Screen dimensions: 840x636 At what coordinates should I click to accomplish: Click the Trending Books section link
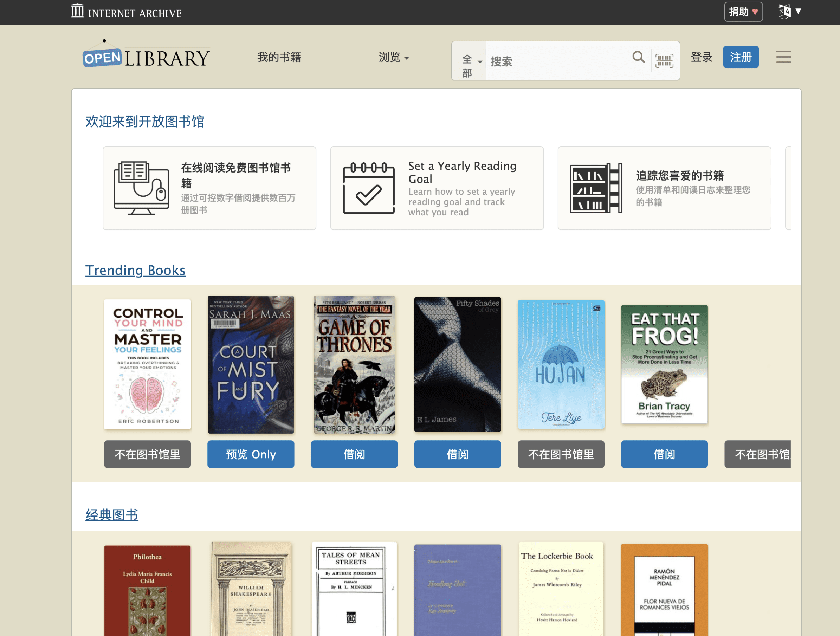(136, 271)
